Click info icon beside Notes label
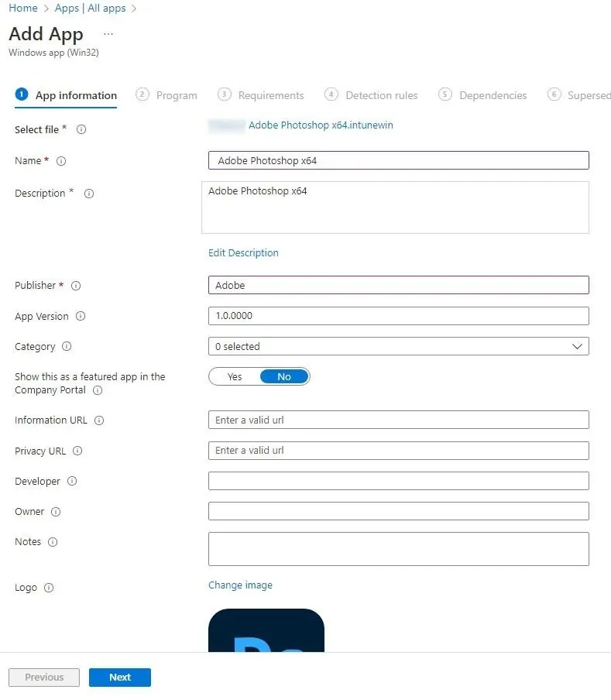The image size is (611, 700). click(x=53, y=542)
